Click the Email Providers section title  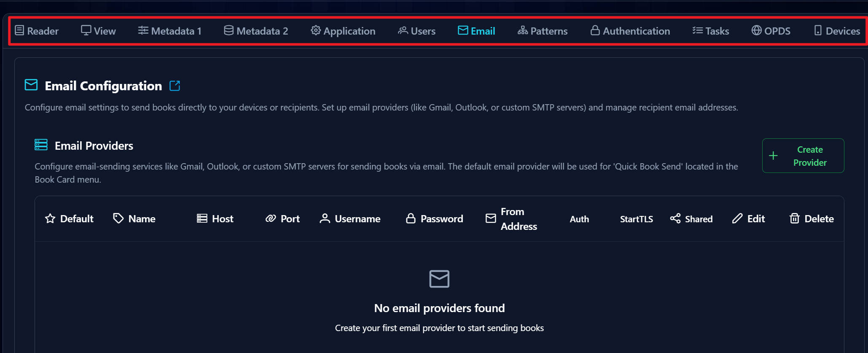(x=94, y=146)
